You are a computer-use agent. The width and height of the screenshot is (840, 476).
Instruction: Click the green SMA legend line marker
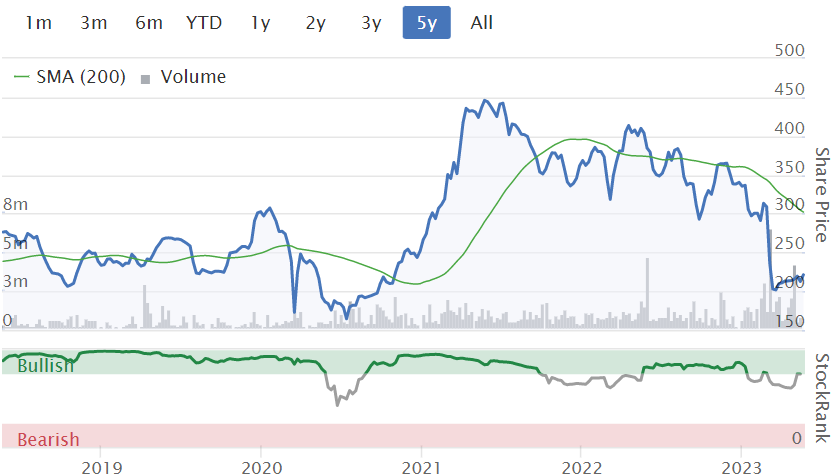tap(21, 77)
